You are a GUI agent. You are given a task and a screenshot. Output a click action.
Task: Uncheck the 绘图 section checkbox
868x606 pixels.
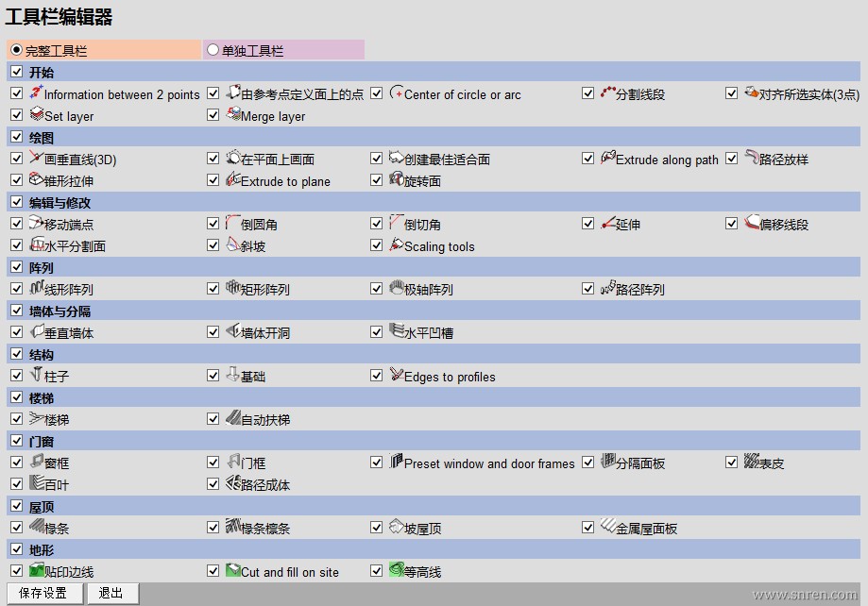click(x=17, y=137)
